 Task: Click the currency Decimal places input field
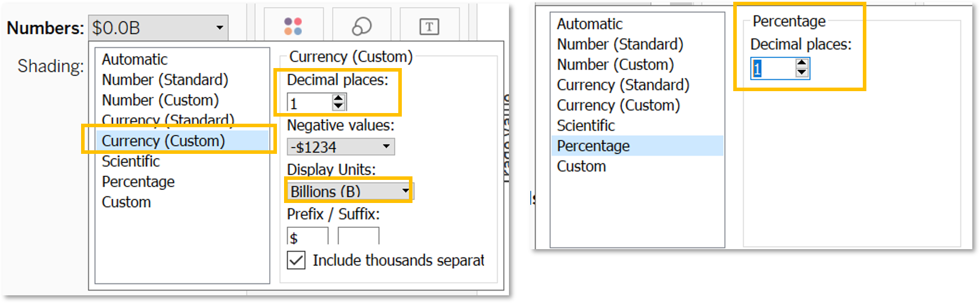pos(308,103)
